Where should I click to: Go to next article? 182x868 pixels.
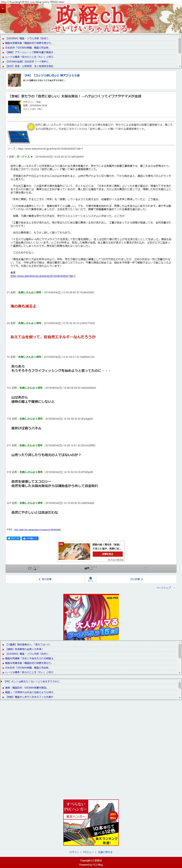tap(136, 579)
